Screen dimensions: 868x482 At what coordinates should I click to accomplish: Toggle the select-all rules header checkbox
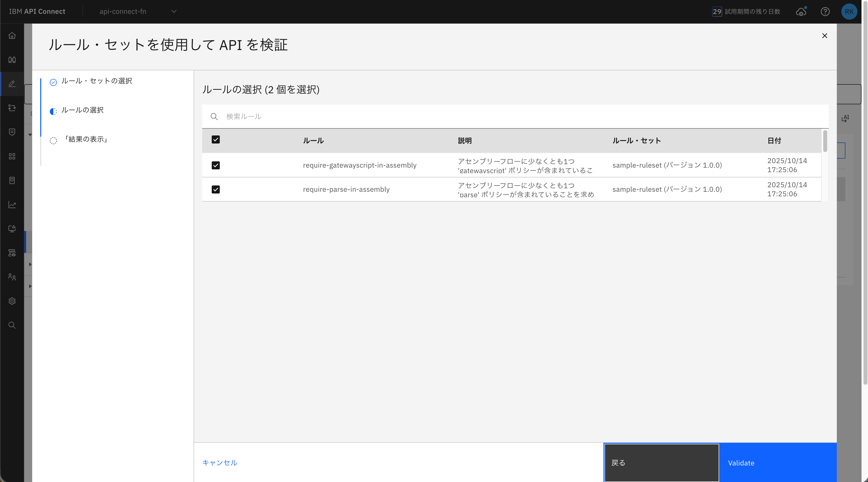point(216,140)
